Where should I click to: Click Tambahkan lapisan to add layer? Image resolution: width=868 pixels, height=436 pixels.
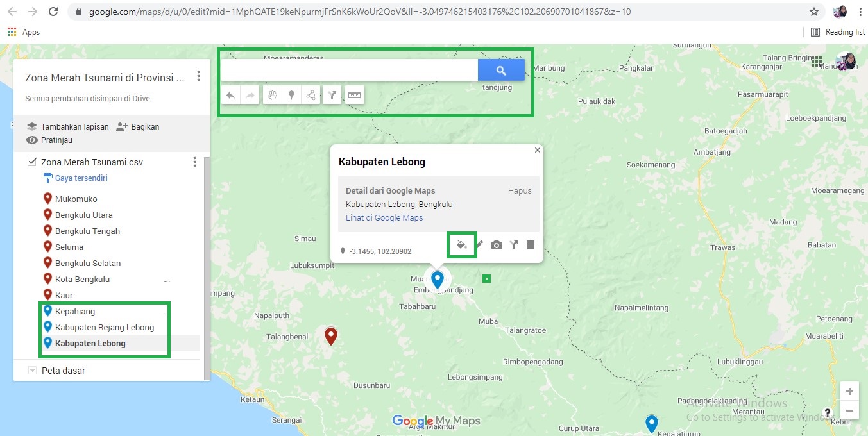[67, 126]
